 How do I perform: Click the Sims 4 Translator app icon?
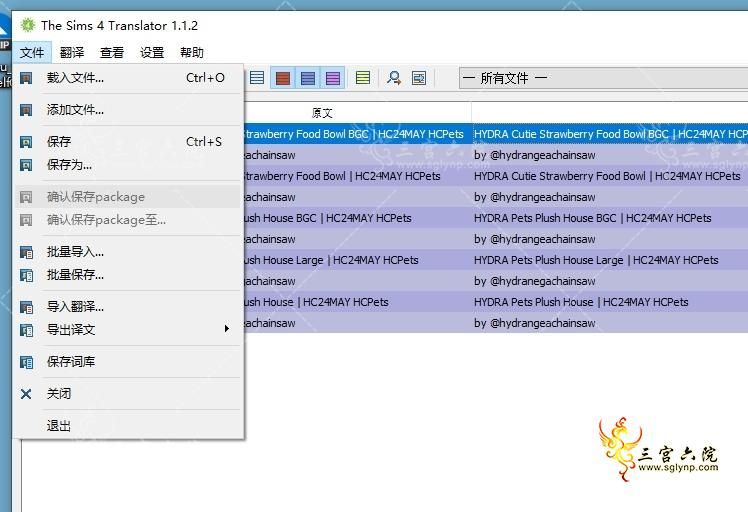(x=28, y=25)
